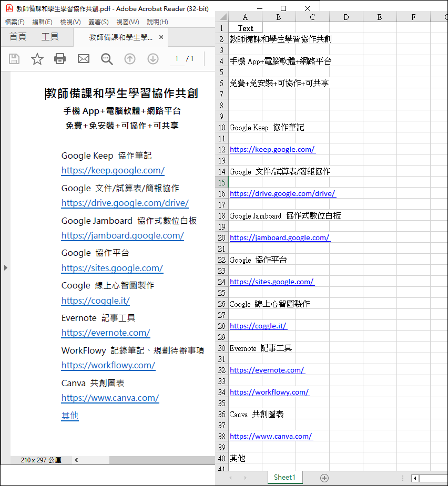Add a new sheet in Excel
The height and width of the screenshot is (486, 448).
click(x=324, y=478)
